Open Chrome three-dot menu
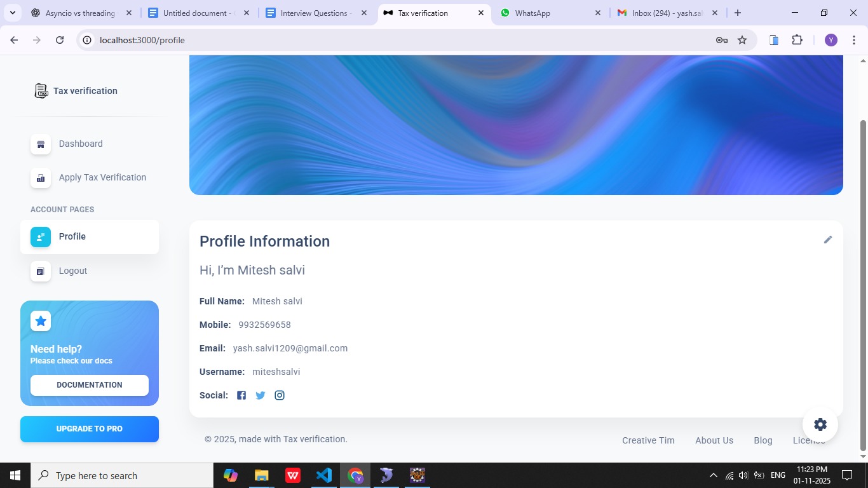This screenshot has width=868, height=488. 853,40
